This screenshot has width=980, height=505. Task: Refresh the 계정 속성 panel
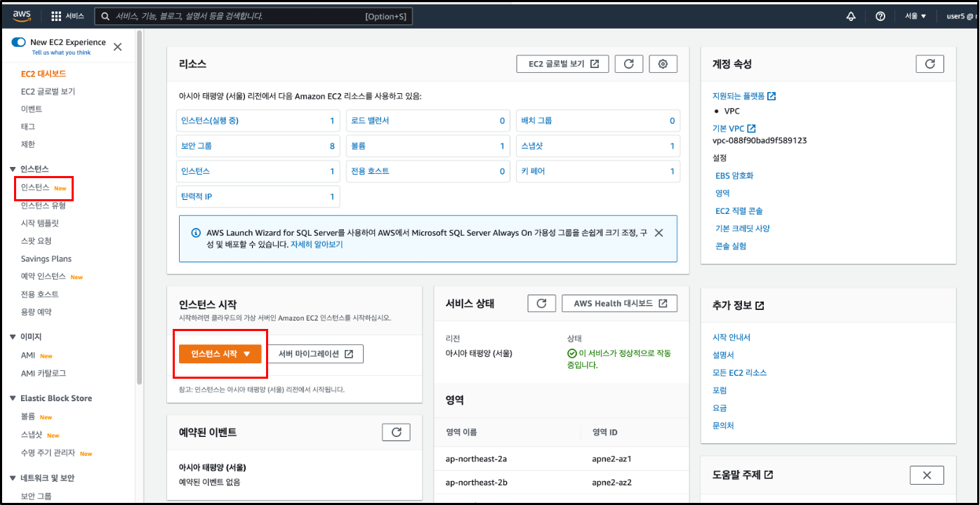click(930, 64)
